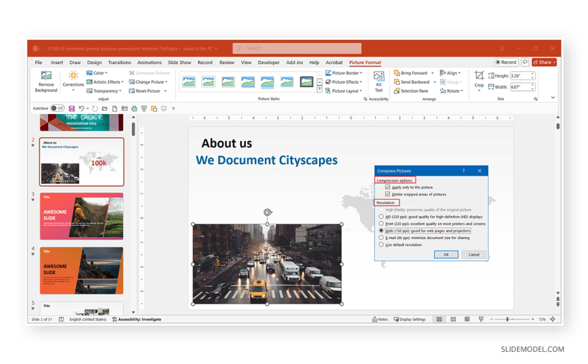The width and height of the screenshot is (588, 364).
Task: Click the Record button at top right
Action: 506,62
